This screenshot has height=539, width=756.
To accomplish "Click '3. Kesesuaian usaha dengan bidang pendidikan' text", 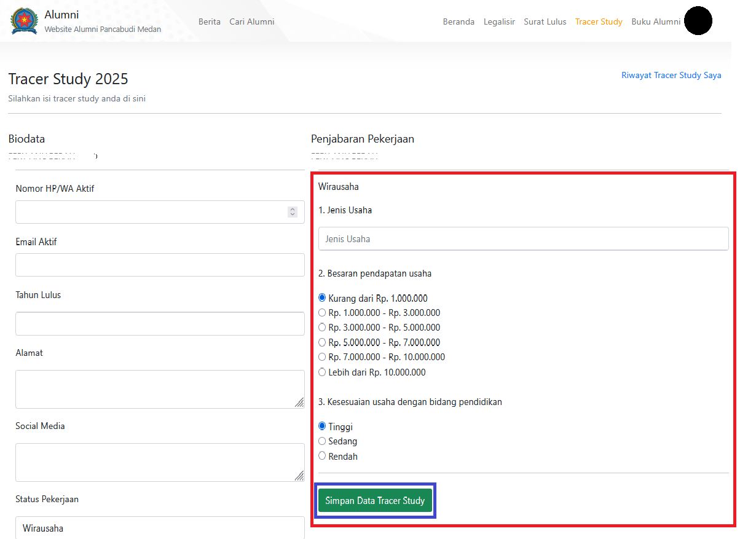I will (410, 402).
